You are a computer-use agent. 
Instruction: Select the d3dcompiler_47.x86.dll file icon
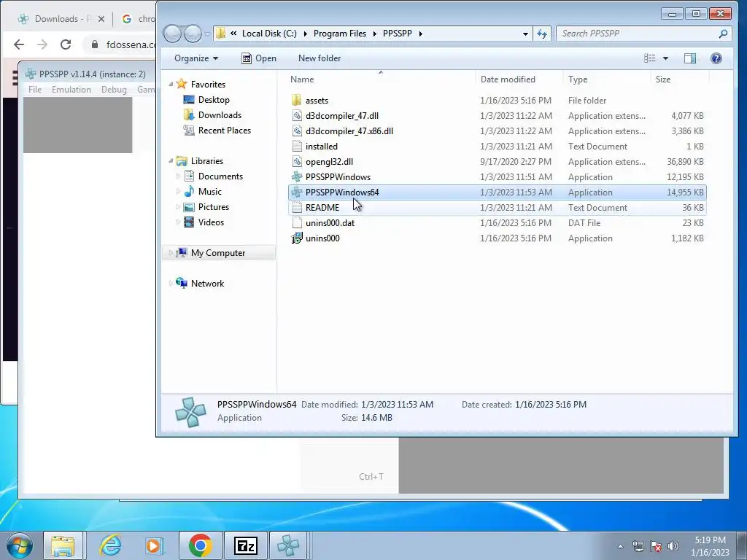(x=297, y=131)
